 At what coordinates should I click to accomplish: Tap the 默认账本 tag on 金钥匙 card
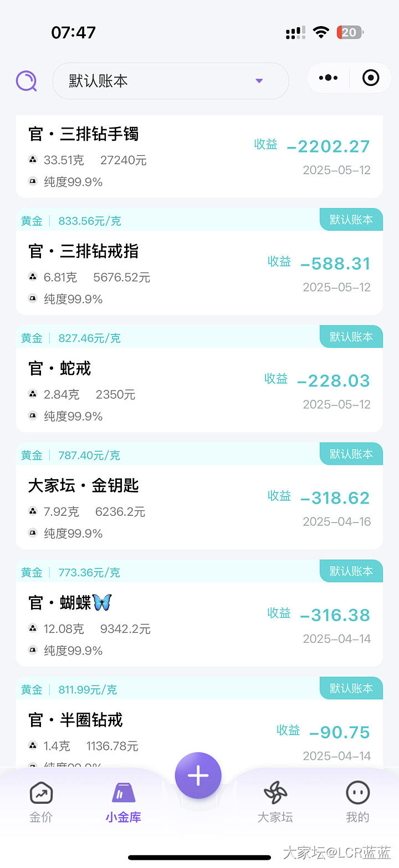click(351, 454)
